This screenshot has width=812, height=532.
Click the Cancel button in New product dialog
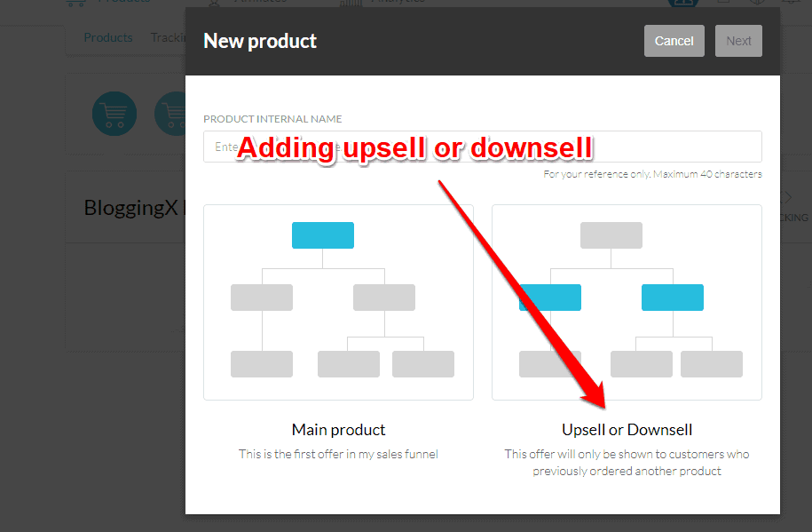click(x=674, y=41)
